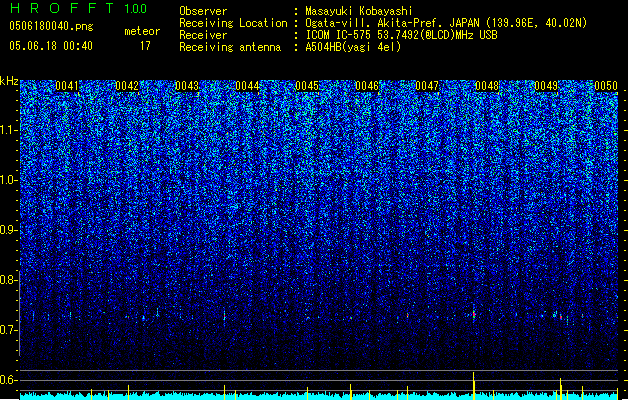Click the 0049 time marker
The image size is (629, 400).
546,86
